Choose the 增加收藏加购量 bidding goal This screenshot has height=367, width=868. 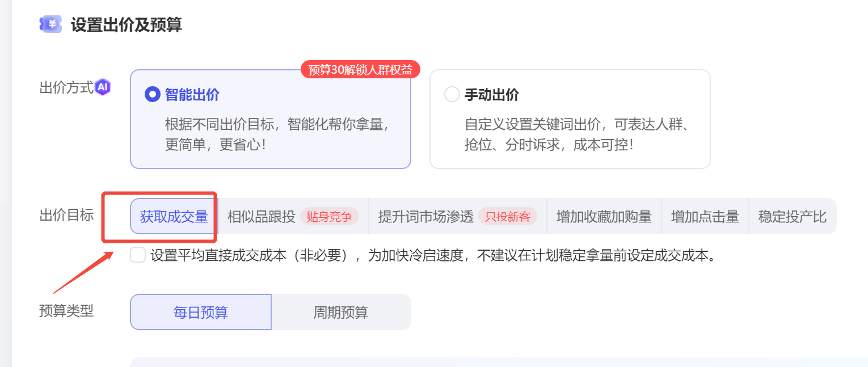tap(604, 216)
